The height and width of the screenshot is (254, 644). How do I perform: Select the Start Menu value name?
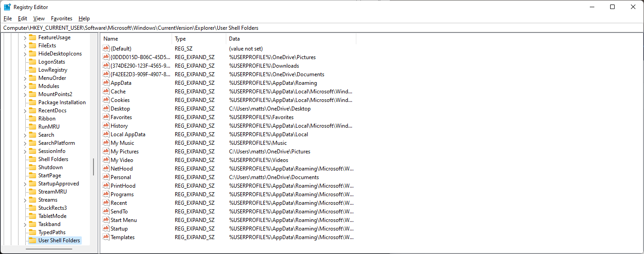124,220
